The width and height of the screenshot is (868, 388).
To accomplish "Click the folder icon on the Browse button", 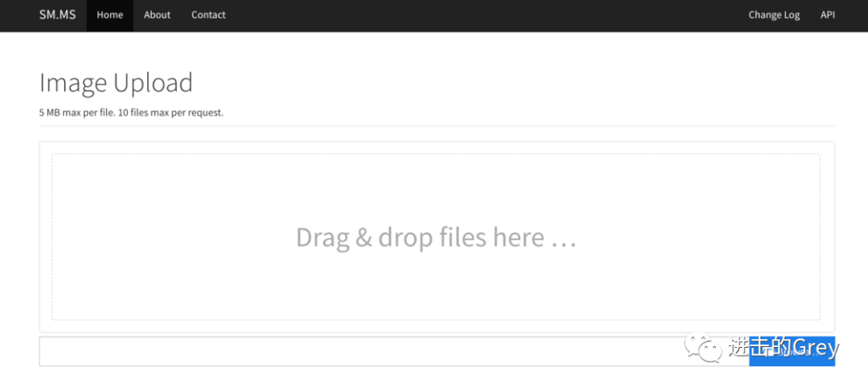I will point(772,352).
